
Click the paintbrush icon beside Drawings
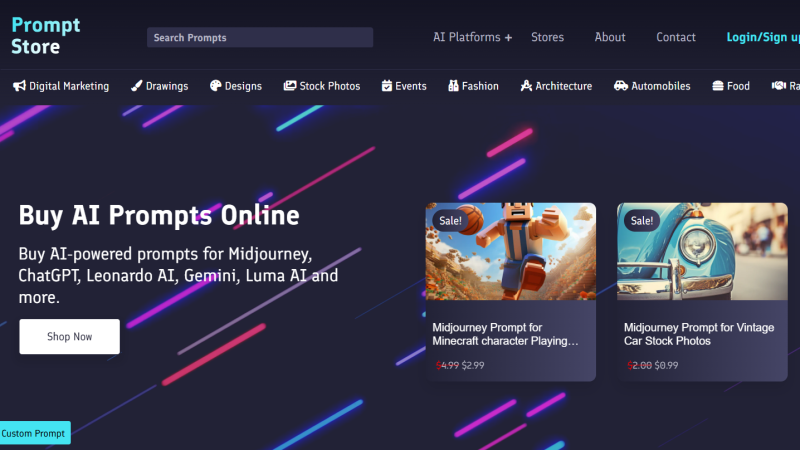pos(136,86)
